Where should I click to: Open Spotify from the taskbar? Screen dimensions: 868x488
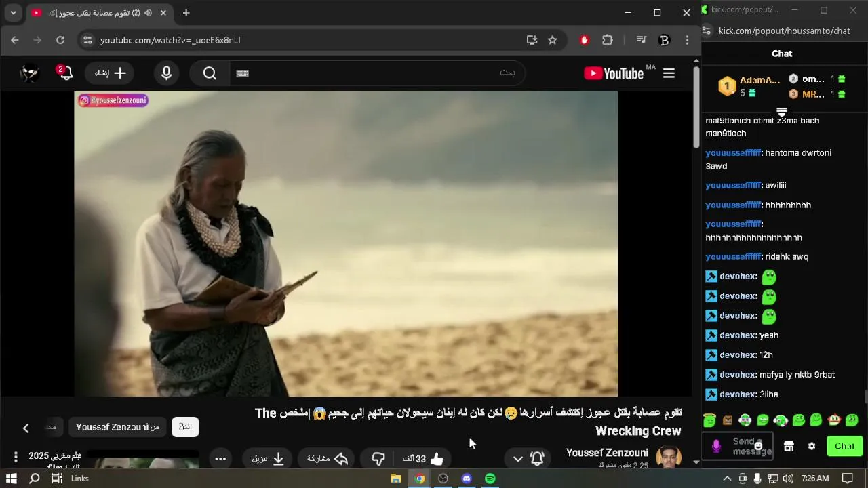(490, 479)
